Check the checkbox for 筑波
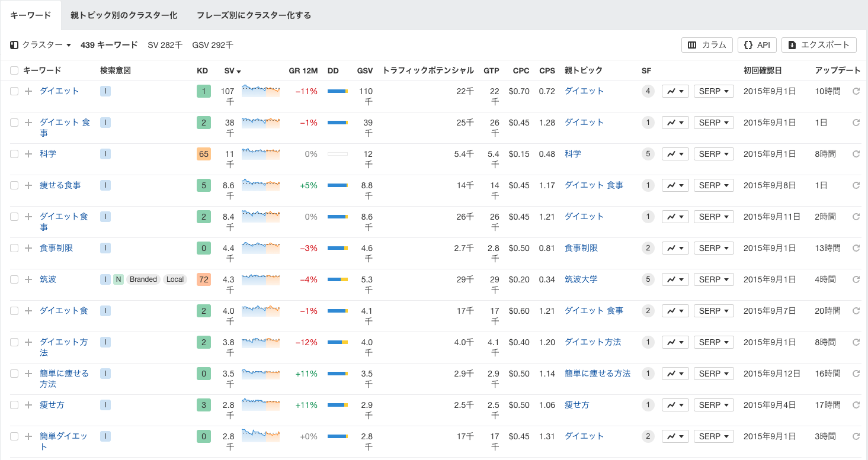The width and height of the screenshot is (868, 460). click(14, 279)
